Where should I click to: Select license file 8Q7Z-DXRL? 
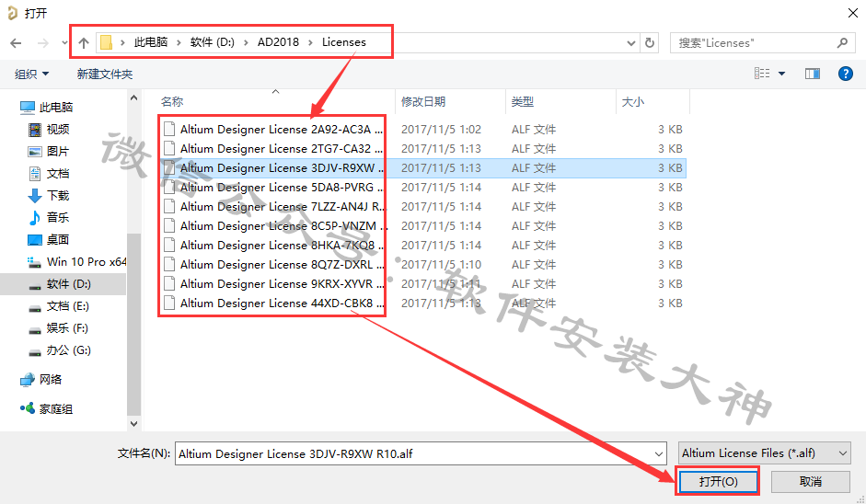tap(423, 265)
